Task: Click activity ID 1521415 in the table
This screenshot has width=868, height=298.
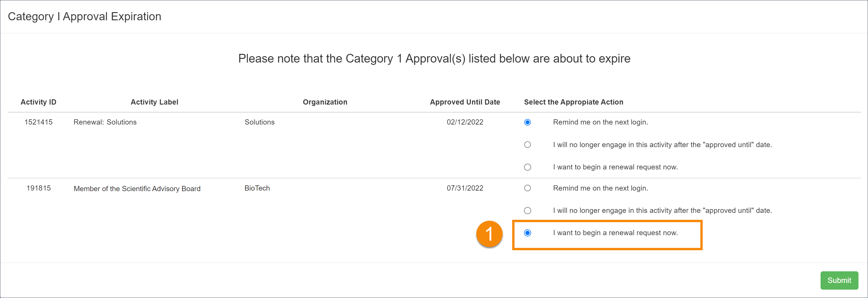Action: pyautogui.click(x=38, y=122)
